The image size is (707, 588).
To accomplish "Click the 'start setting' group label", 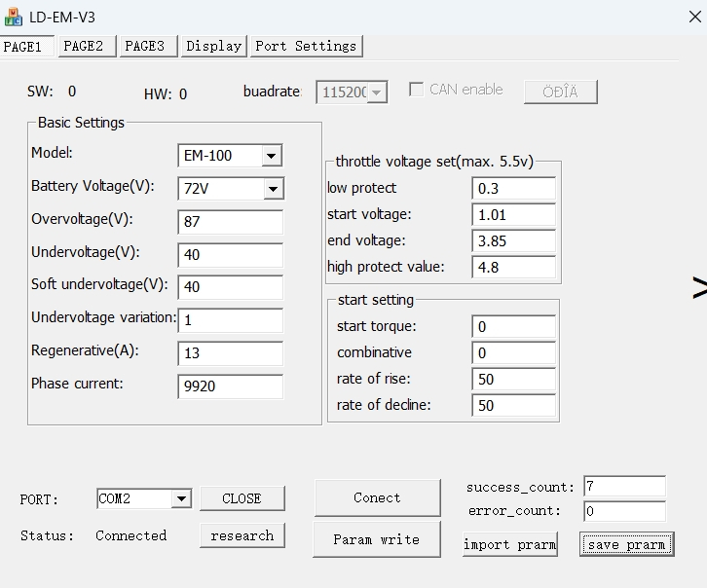I will pyautogui.click(x=376, y=300).
